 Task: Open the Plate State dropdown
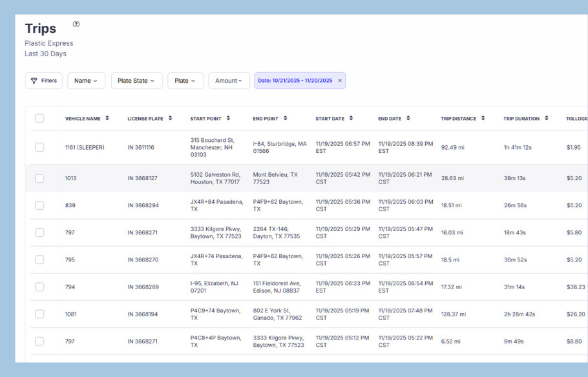pyautogui.click(x=136, y=81)
